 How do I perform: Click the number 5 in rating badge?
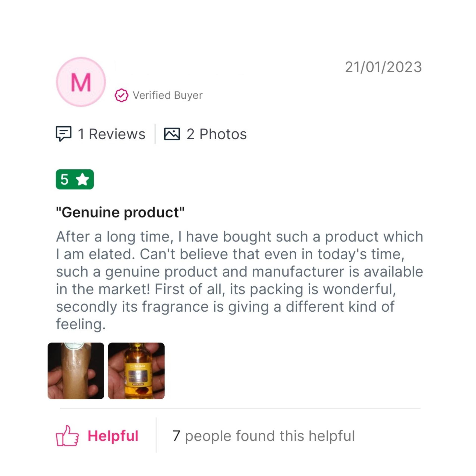pyautogui.click(x=64, y=179)
